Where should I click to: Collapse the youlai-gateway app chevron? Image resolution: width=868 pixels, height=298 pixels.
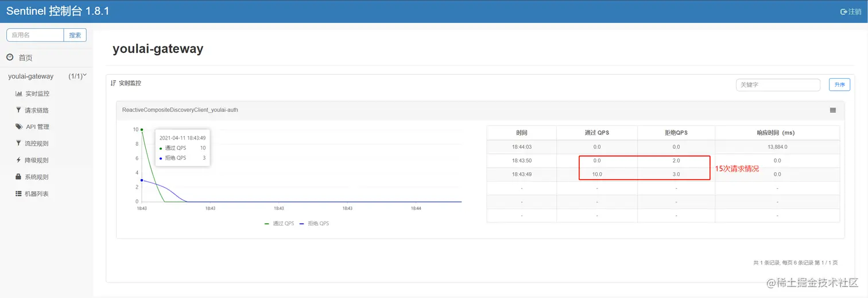85,75
